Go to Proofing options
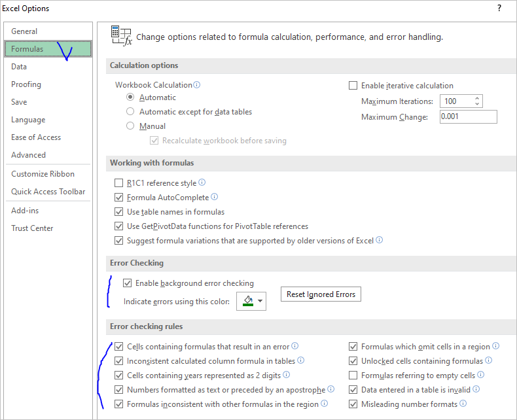 48,84
